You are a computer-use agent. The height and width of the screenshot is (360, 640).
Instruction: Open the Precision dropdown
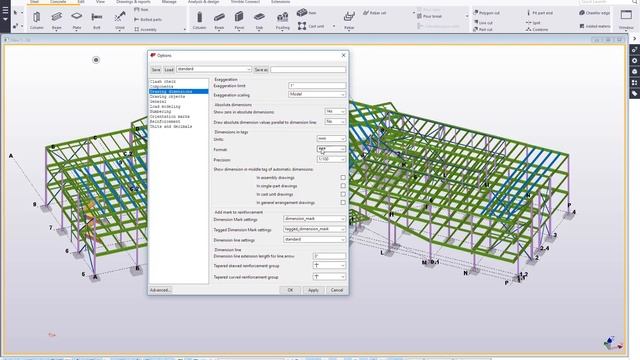pyautogui.click(x=331, y=159)
